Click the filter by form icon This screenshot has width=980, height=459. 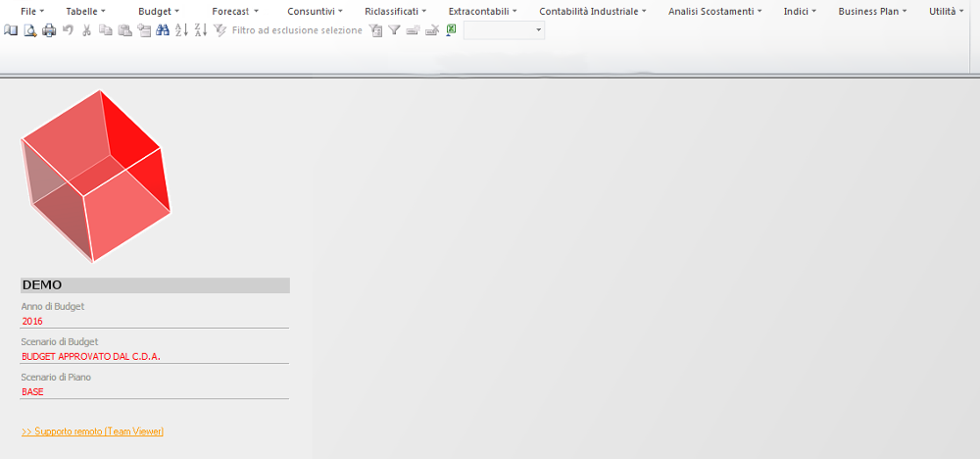coord(375,30)
